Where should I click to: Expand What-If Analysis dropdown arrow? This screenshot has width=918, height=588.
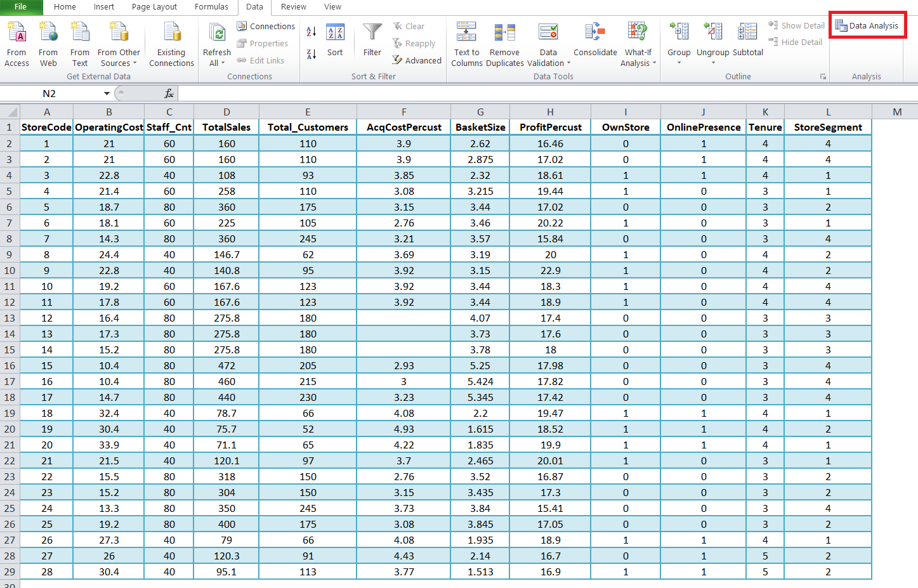(654, 63)
